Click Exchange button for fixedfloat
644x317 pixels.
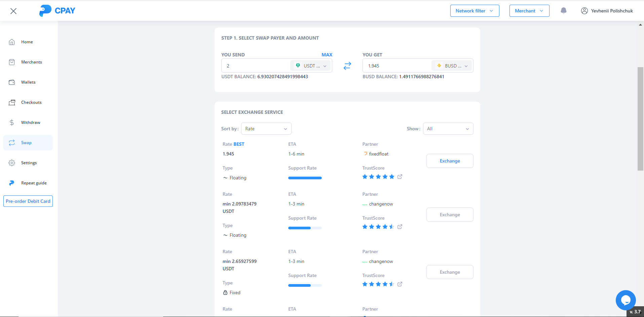point(450,161)
